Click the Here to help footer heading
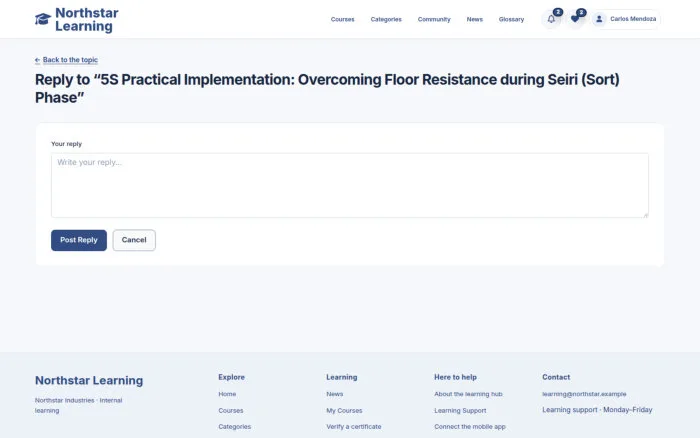Image resolution: width=700 pixels, height=438 pixels. 455,377
